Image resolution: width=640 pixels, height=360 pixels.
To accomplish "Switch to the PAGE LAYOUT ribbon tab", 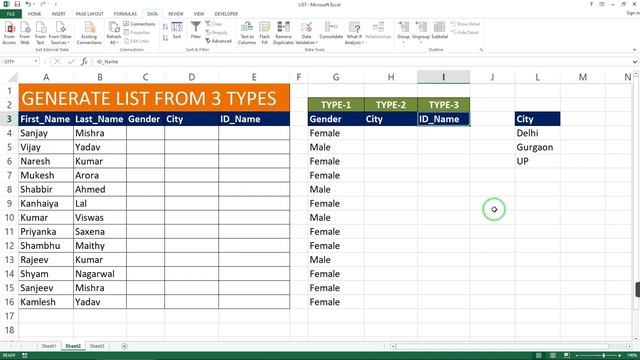I will pos(89,14).
